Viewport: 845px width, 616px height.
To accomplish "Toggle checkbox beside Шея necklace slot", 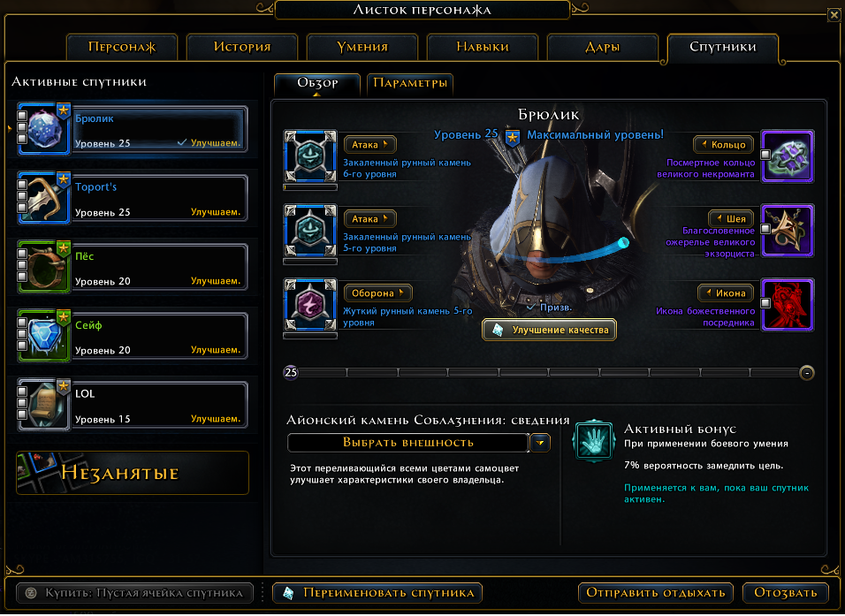I will point(765,229).
